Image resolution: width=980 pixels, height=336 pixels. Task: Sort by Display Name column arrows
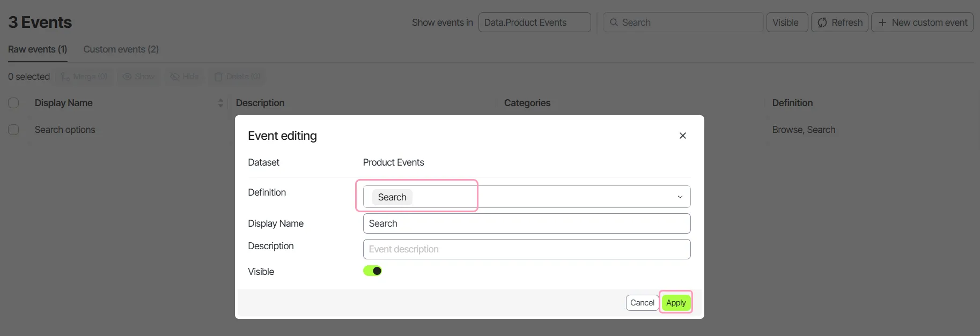click(x=220, y=103)
